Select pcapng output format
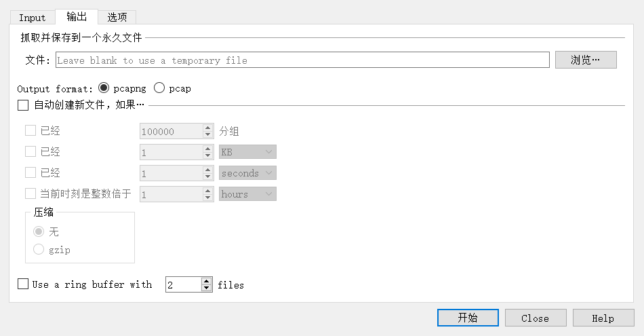This screenshot has width=644, height=336. [104, 88]
